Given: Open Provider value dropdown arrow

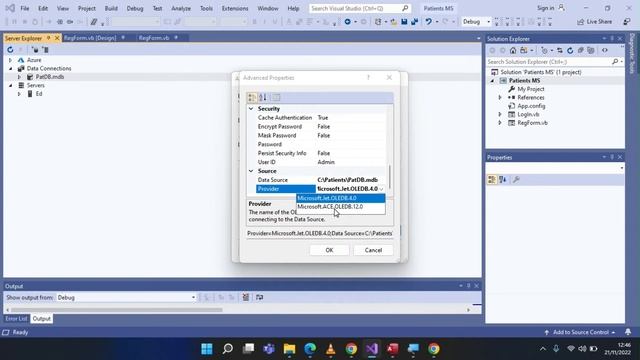Looking at the screenshot, I should [x=381, y=189].
